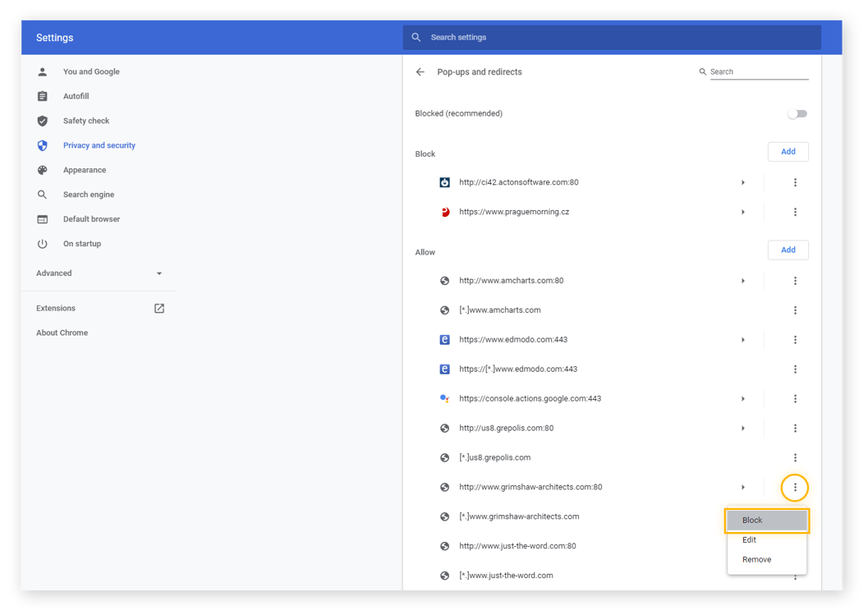Disable the Blocked (recommended) toggle
This screenshot has width=868, height=615.
(796, 113)
